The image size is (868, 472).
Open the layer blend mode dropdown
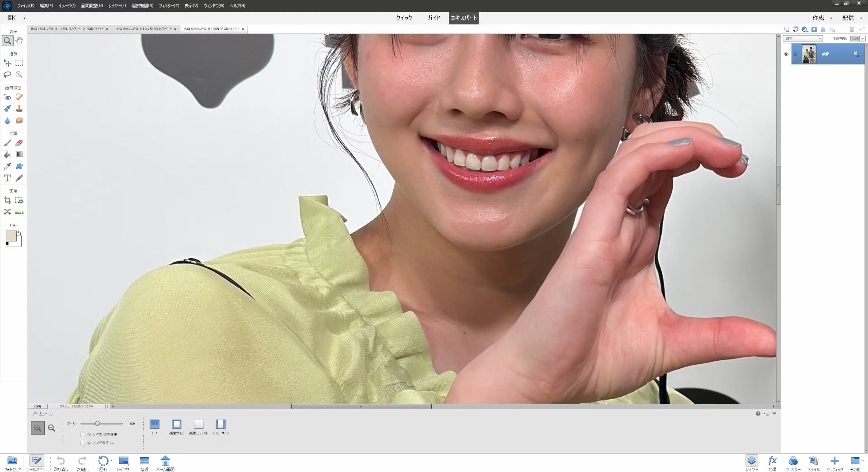pos(803,39)
